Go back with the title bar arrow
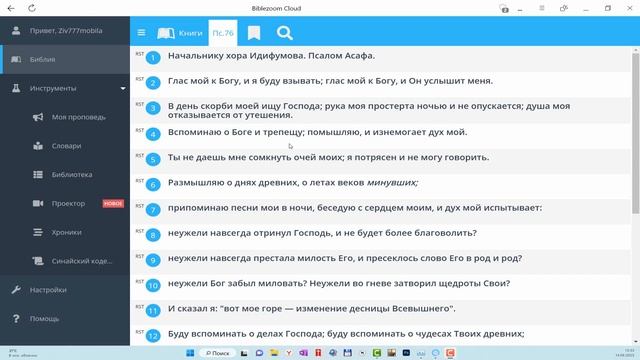The height and width of the screenshot is (360, 640). [x=11, y=8]
